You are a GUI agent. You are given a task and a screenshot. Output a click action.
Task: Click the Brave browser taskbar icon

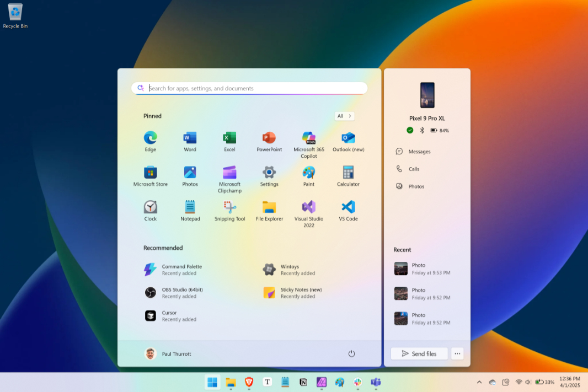pyautogui.click(x=249, y=382)
